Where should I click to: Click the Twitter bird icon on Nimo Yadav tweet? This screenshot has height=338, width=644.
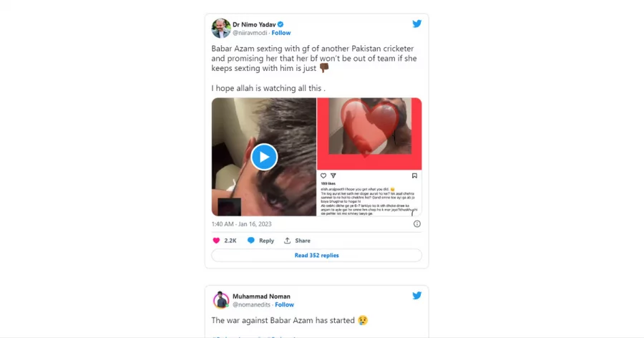click(417, 24)
